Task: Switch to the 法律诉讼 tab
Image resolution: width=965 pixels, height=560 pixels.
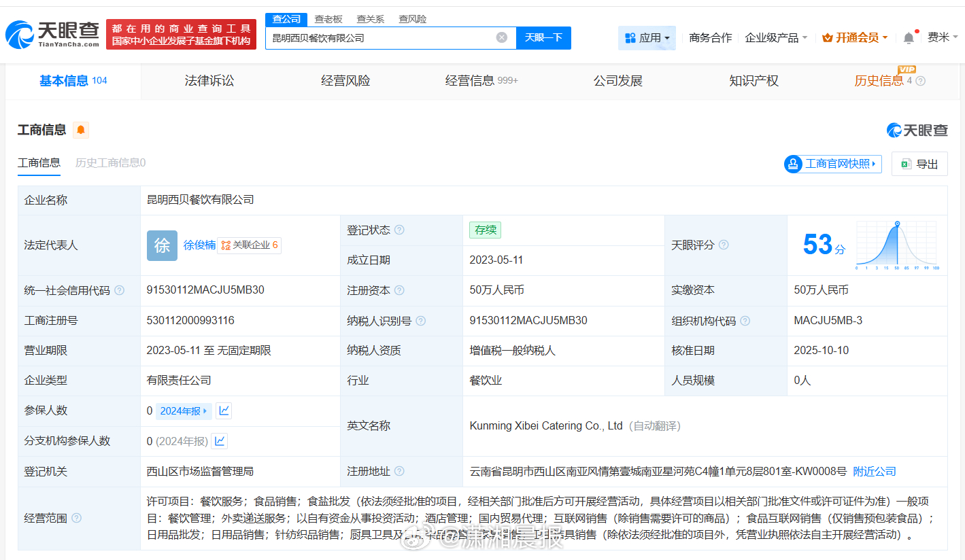Action: (209, 81)
